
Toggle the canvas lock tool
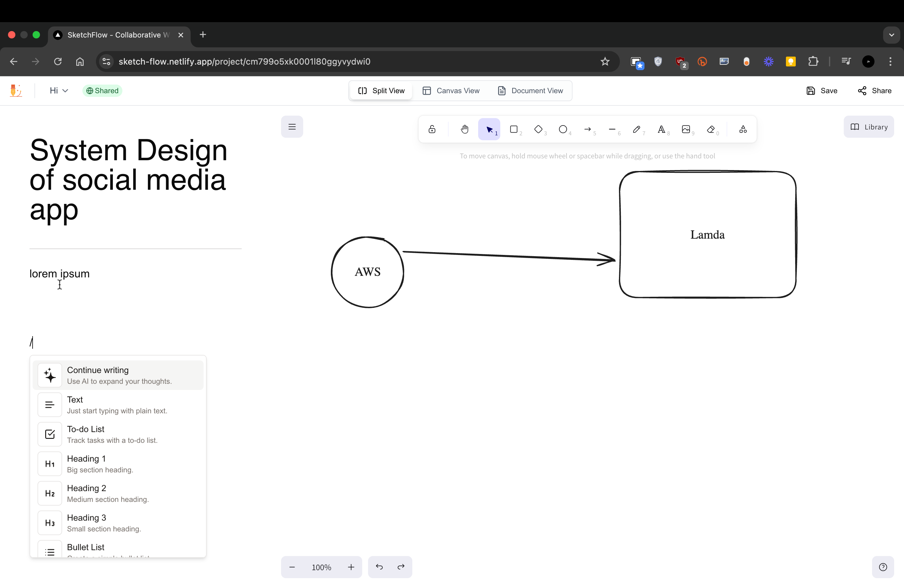432,129
